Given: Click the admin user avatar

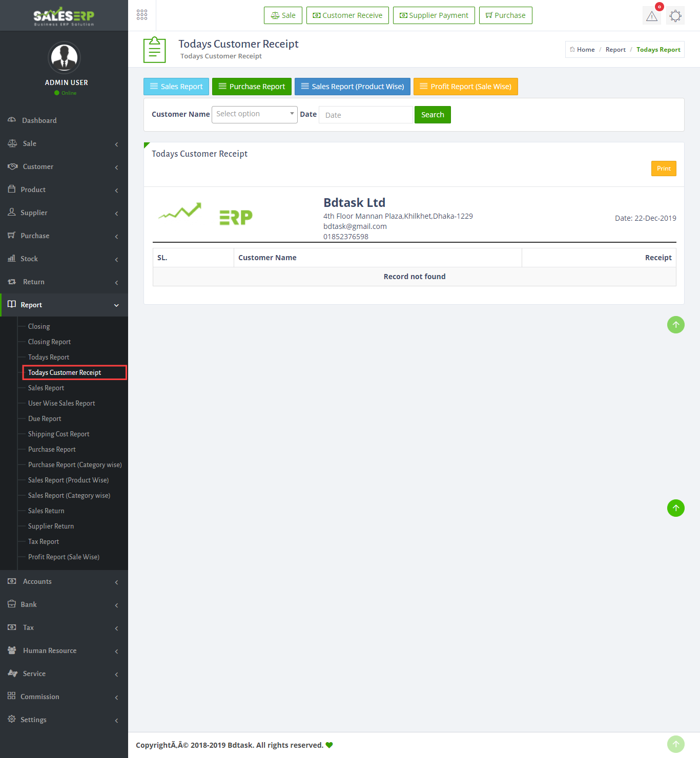Looking at the screenshot, I should click(x=64, y=58).
